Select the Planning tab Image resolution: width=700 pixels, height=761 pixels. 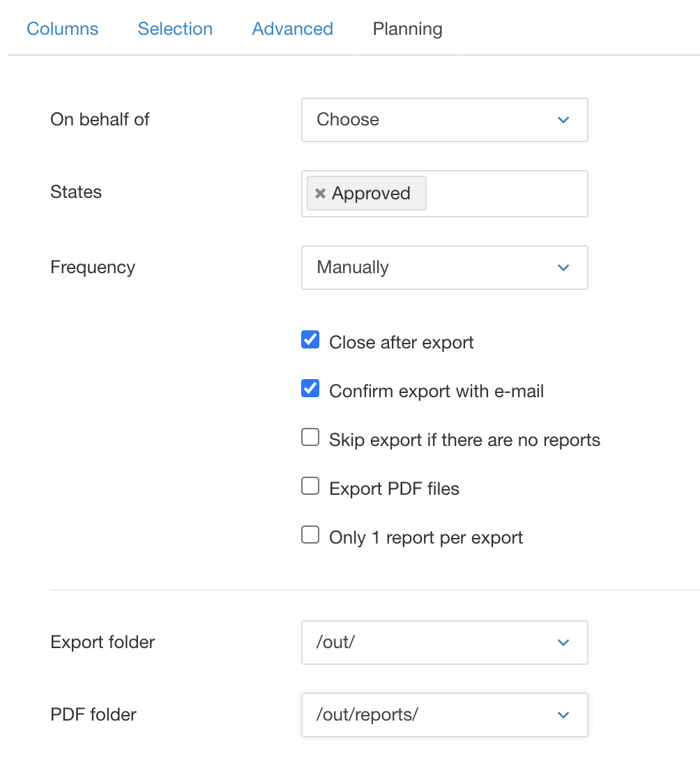(408, 29)
